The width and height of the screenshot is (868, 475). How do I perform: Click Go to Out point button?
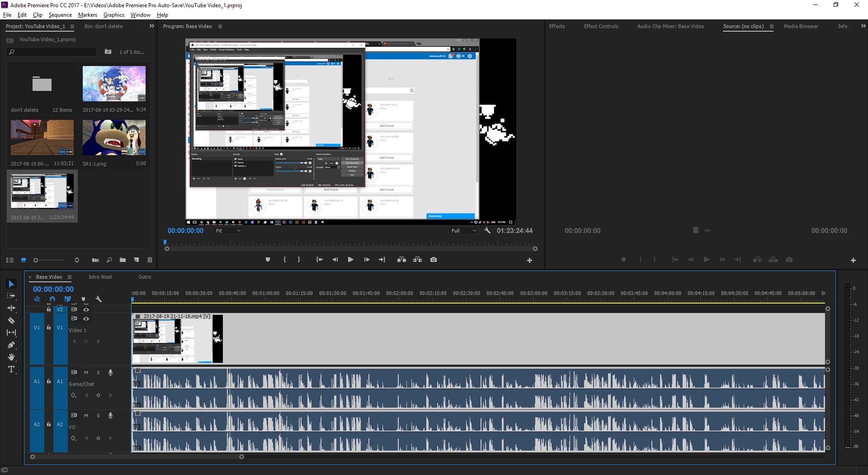click(x=382, y=260)
